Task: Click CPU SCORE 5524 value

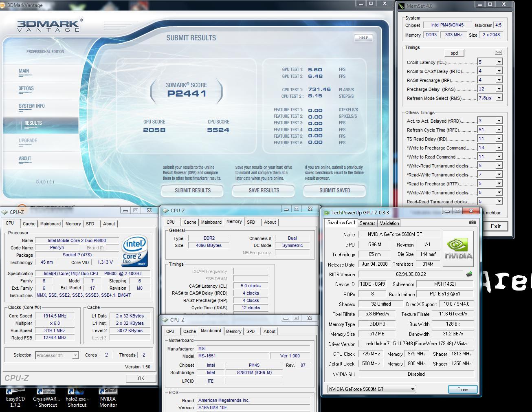Action: pyautogui.click(x=218, y=130)
